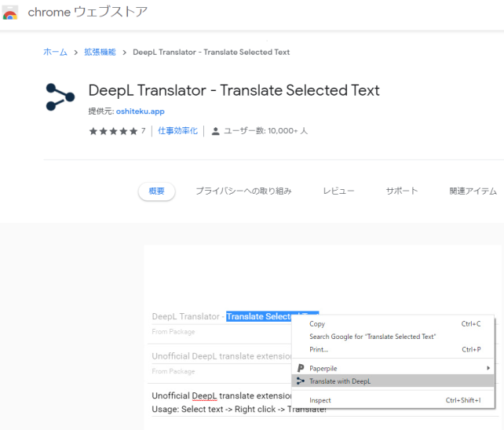Image resolution: width=504 pixels, height=430 pixels.
Task: Choose Print... in the context menu
Action: click(393, 349)
